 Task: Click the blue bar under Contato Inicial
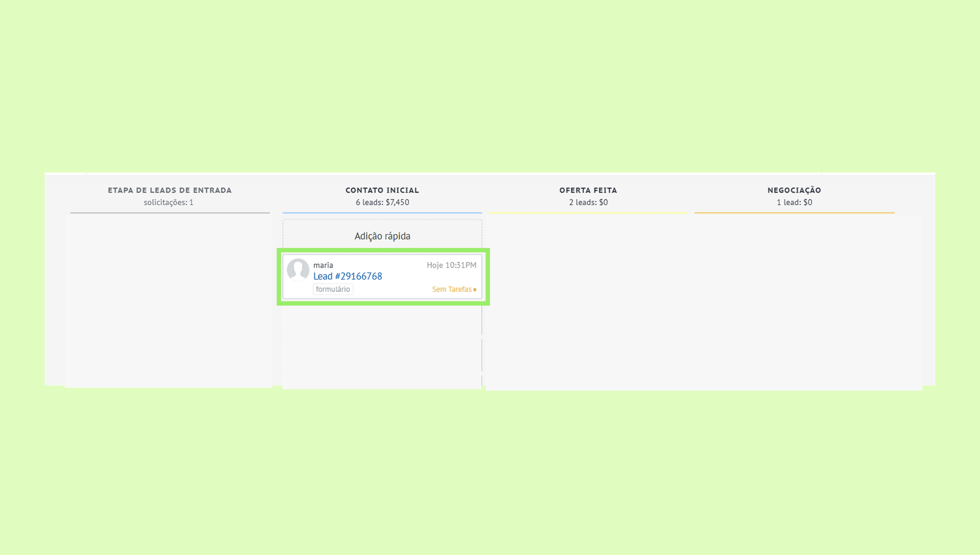point(382,213)
